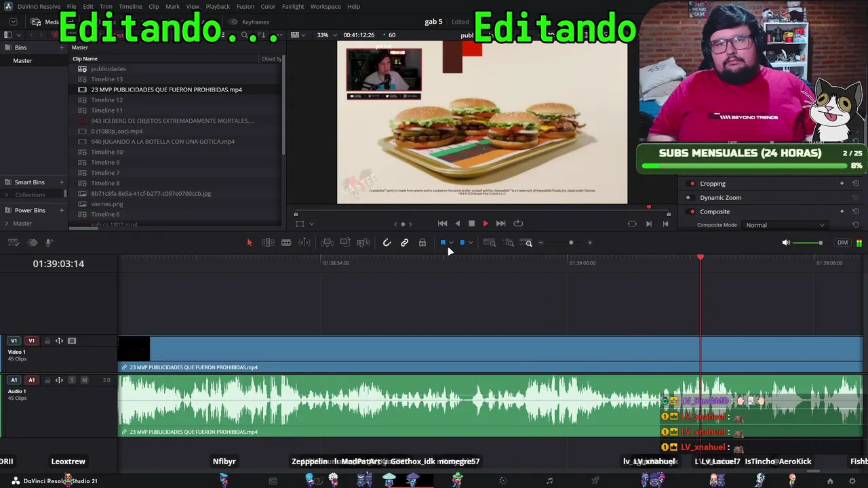This screenshot has width=868, height=488.
Task: Toggle the DIM audio button
Action: click(843, 243)
